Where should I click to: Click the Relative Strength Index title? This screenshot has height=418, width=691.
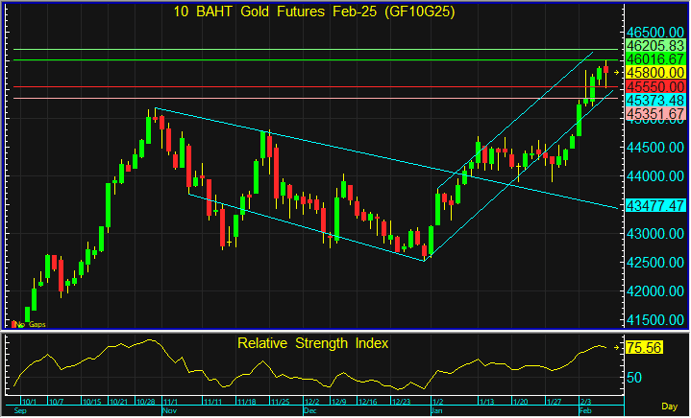pos(313,343)
